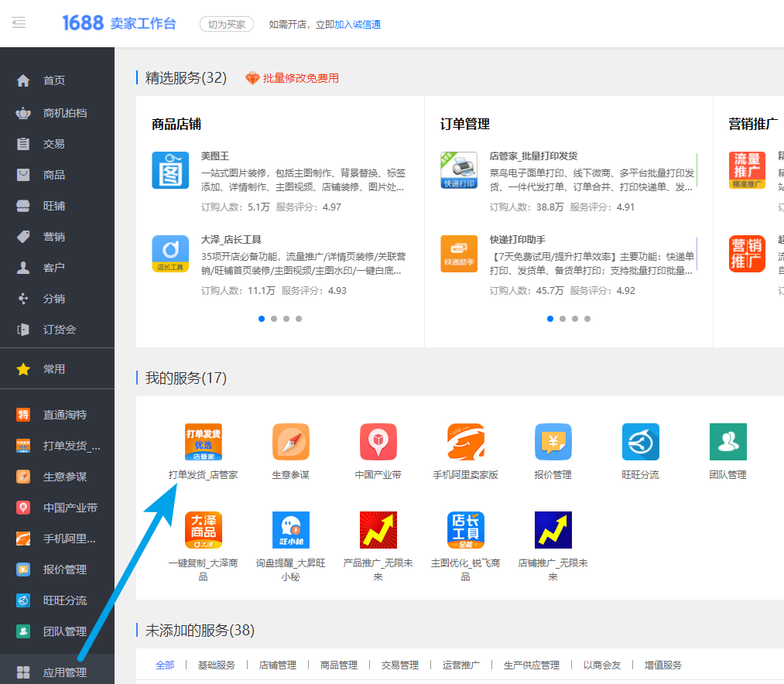Switch to the 店铺管理 tab
This screenshot has width=784, height=684.
278,665
